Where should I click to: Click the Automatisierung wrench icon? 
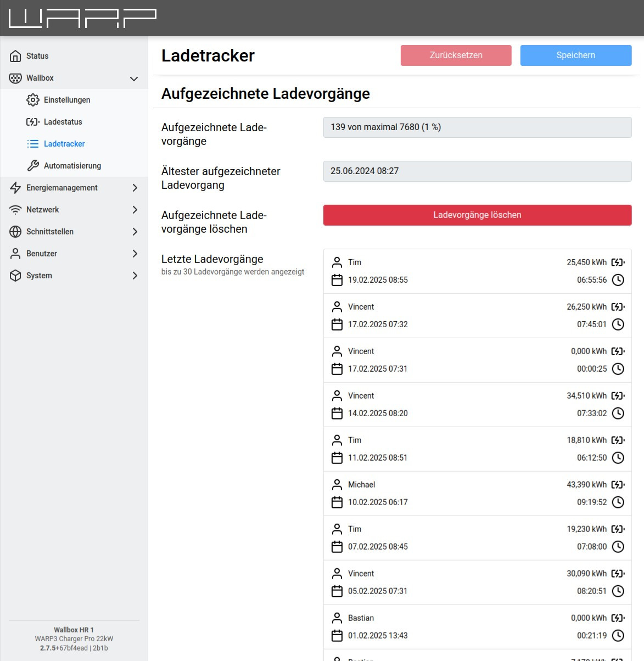point(33,166)
